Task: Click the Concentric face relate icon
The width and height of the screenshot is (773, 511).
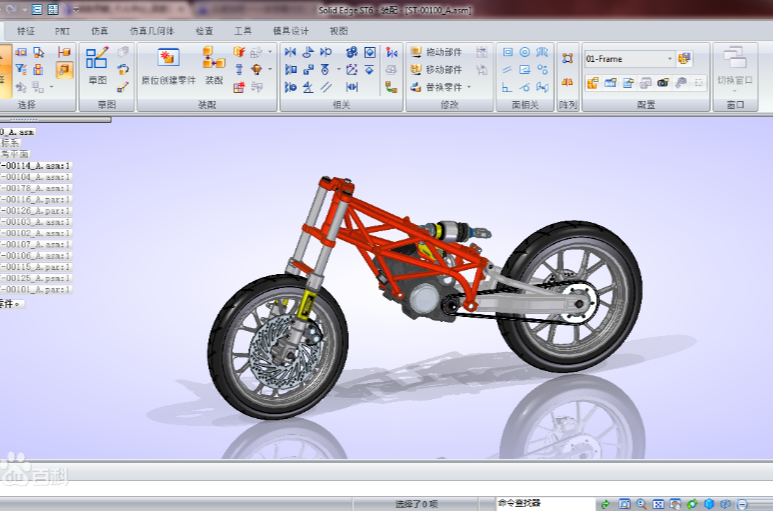Action: (x=525, y=52)
